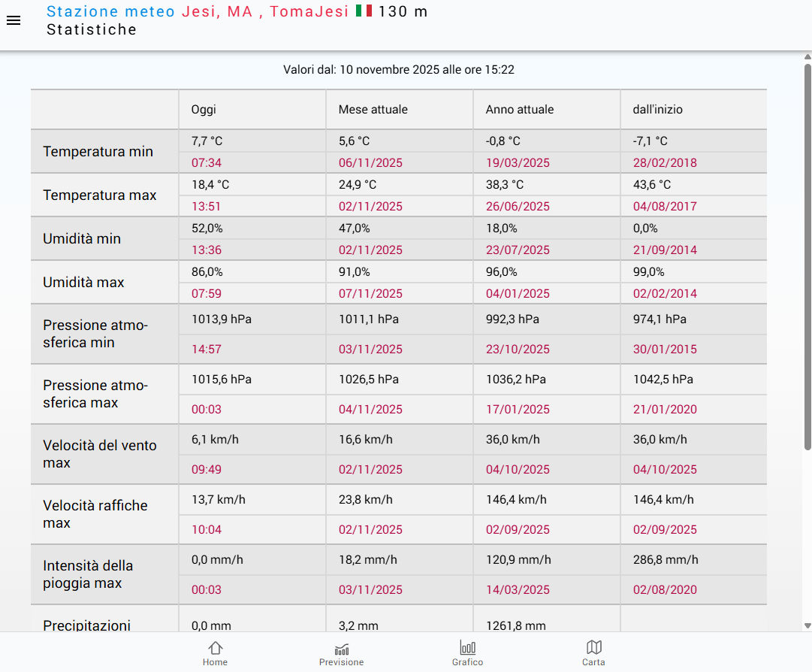The height and width of the screenshot is (672, 812).
Task: Click the 'Statistiche' page title
Action: pos(92,30)
